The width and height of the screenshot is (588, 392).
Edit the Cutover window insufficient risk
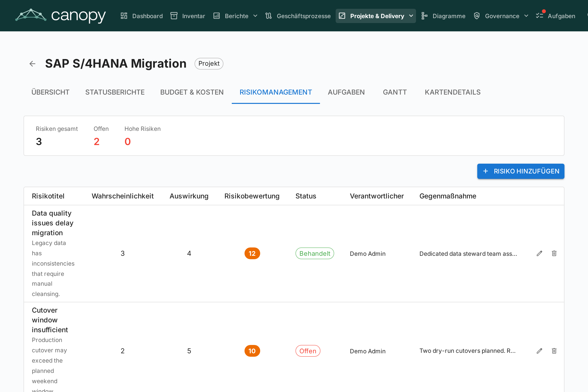coord(539,351)
